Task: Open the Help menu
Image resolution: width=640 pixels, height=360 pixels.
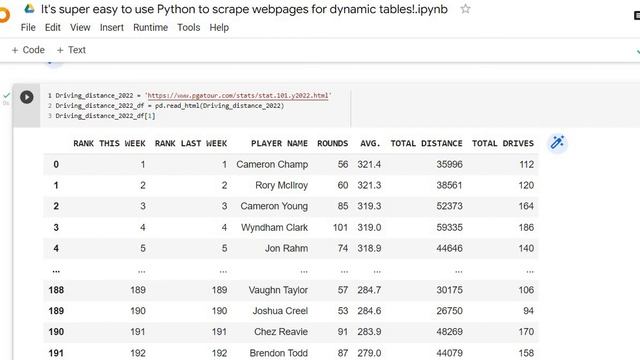Action: (219, 27)
